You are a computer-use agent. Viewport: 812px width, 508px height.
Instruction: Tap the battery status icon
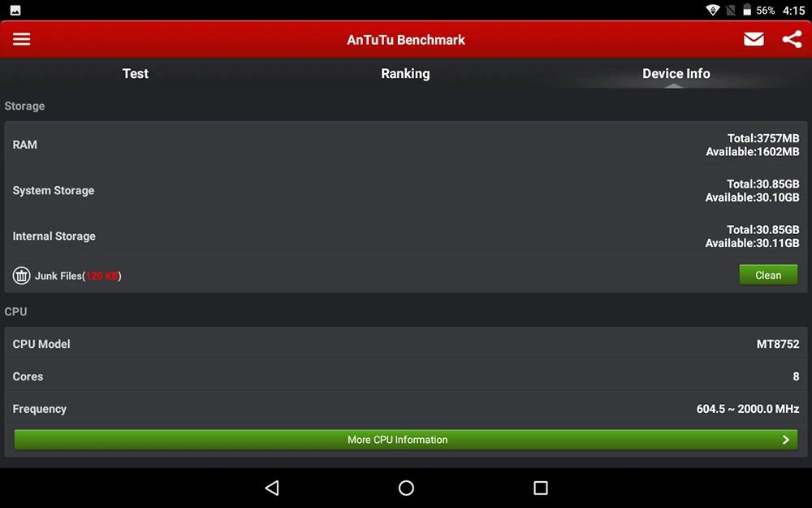pyautogui.click(x=747, y=10)
